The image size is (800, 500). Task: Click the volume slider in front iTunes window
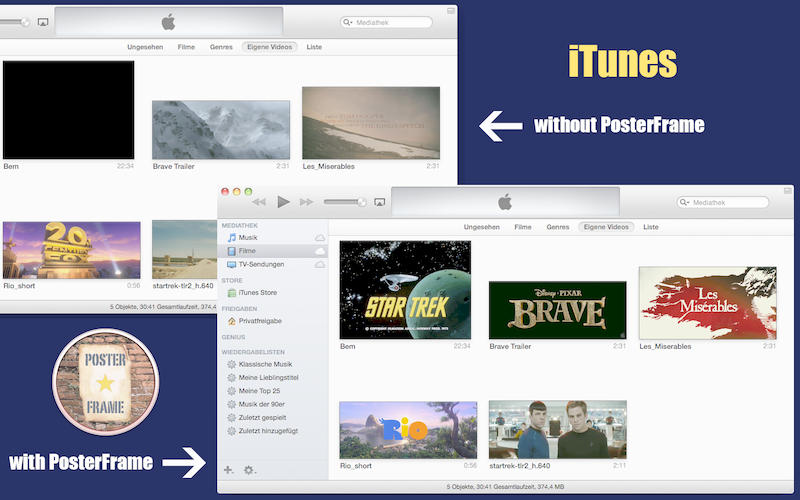pyautogui.click(x=345, y=202)
